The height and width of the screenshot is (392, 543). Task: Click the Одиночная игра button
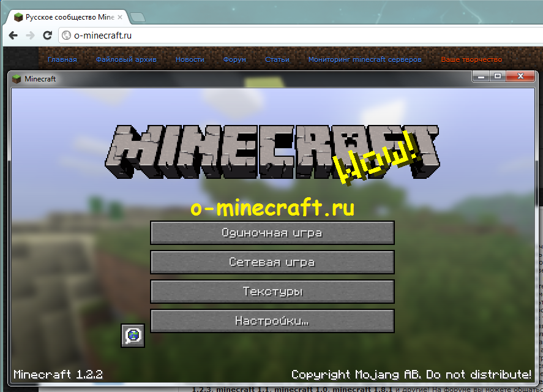click(272, 233)
